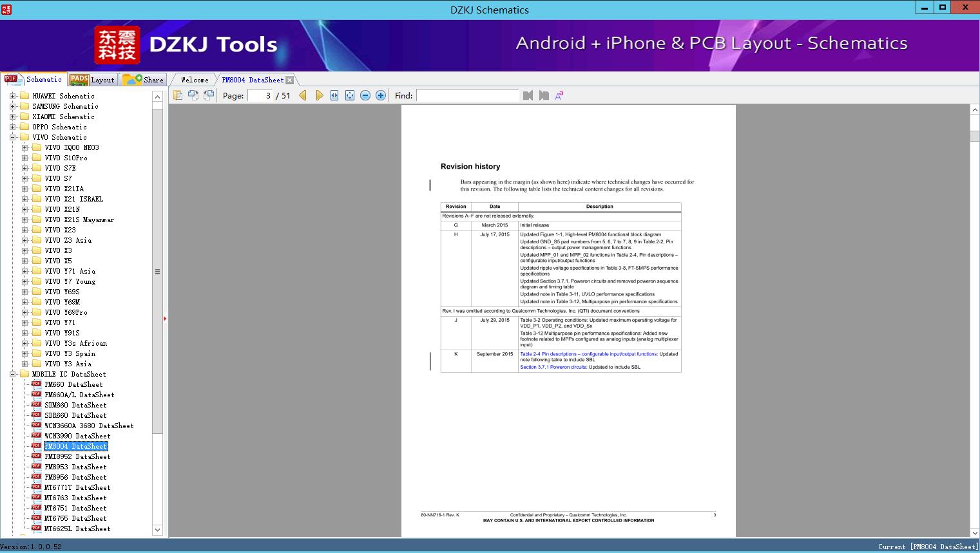The height and width of the screenshot is (553, 980).
Task: Collapse the VIVO Schematic folder
Action: click(x=12, y=137)
